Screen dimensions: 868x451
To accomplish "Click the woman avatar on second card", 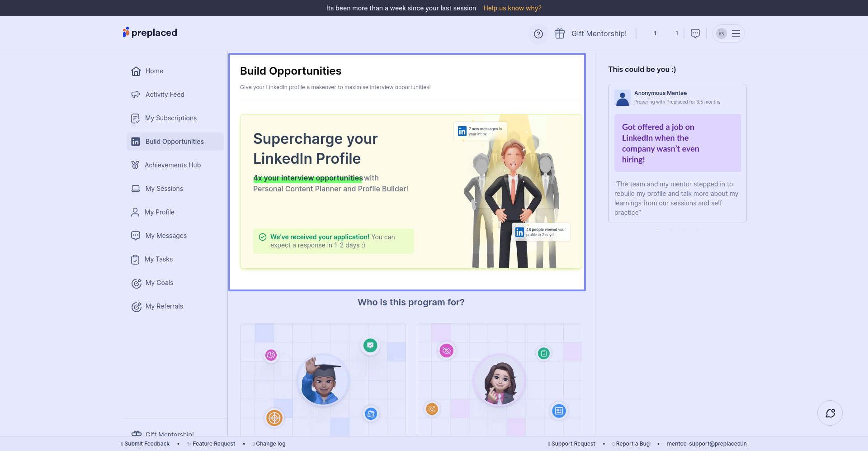I will tap(500, 380).
